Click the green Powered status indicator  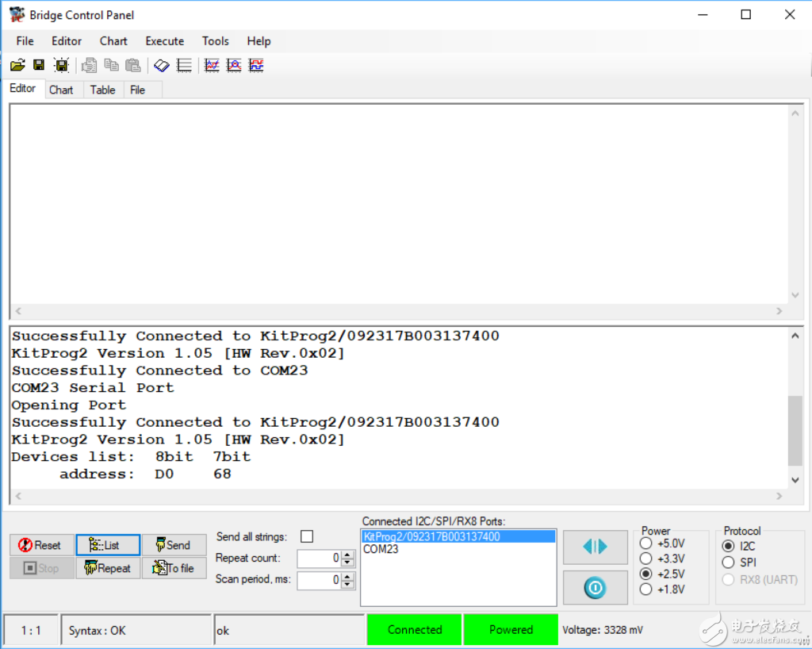click(511, 630)
